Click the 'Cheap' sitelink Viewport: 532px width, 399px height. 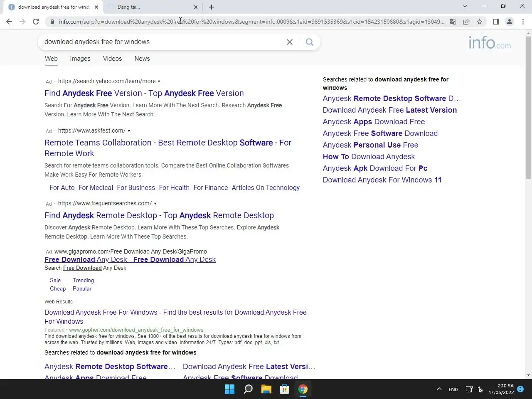(x=58, y=289)
